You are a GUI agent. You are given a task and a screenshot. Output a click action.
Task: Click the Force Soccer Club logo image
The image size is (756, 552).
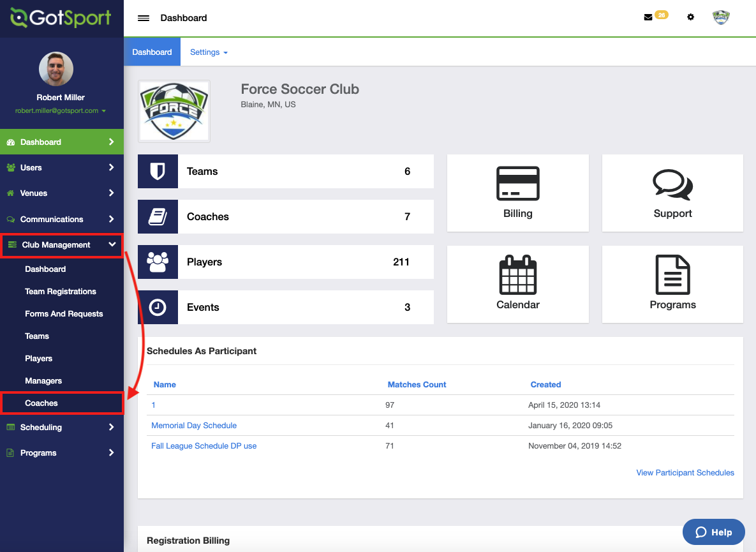pos(174,112)
